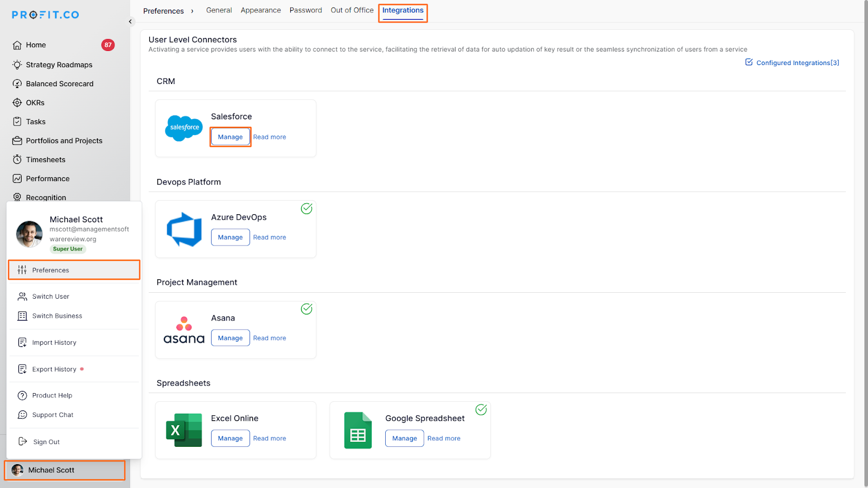Click the Salesforce cloud logo
The width and height of the screenshot is (868, 488).
184,128
